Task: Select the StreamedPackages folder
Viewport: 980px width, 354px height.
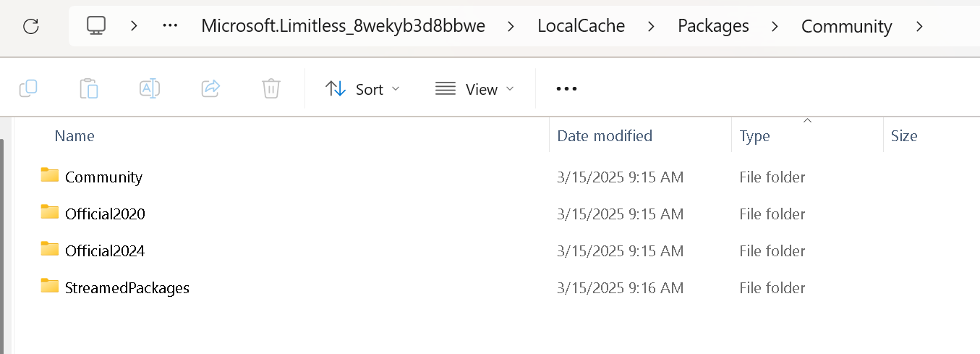Action: (127, 287)
